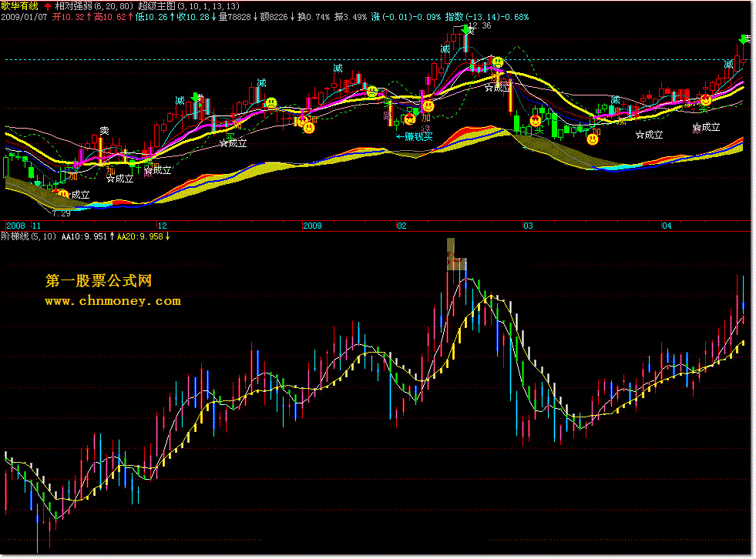Click volume 量78828
This screenshot has height=559, width=756.
pyautogui.click(x=235, y=18)
